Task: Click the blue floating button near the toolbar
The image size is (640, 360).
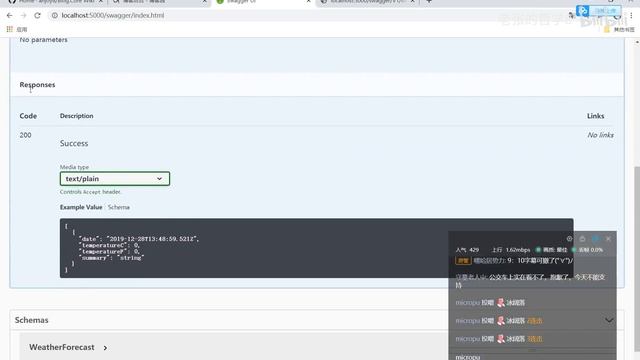Action: coord(598,11)
